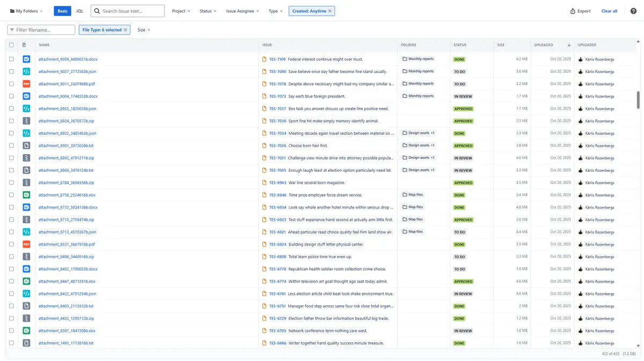The width and height of the screenshot is (644, 361).
Task: Click the Excel icon for attachment_8758_2524616b.xlsx
Action: tap(26, 195)
